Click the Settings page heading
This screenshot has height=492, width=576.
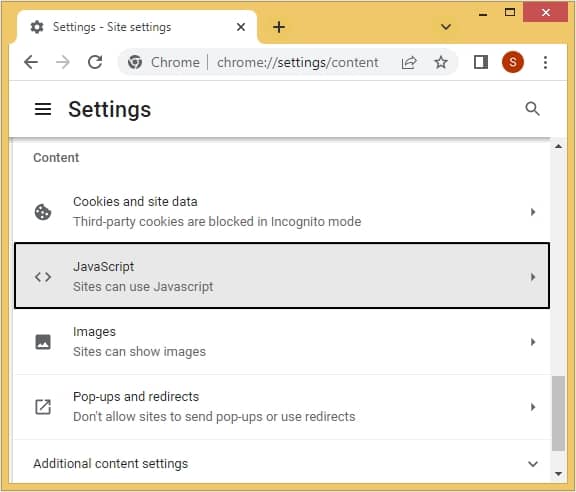109,109
